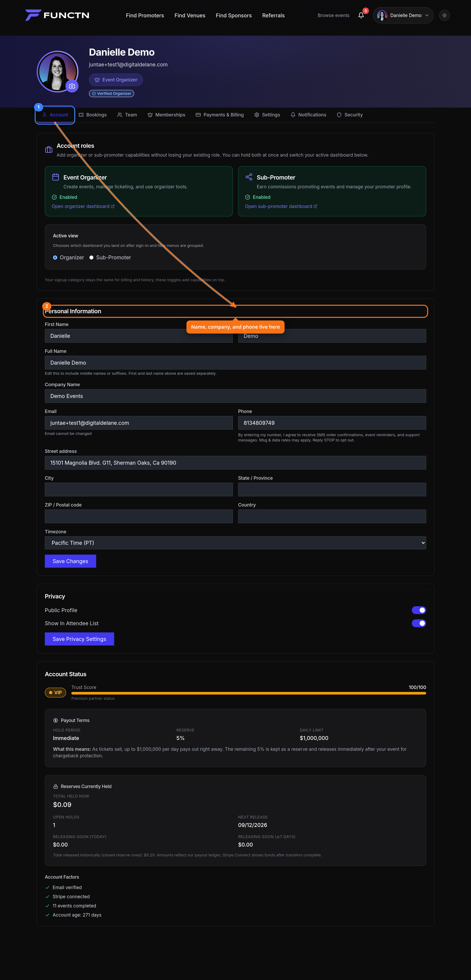Image resolution: width=471 pixels, height=980 pixels.
Task: Open the Timezone dropdown
Action: click(x=235, y=543)
